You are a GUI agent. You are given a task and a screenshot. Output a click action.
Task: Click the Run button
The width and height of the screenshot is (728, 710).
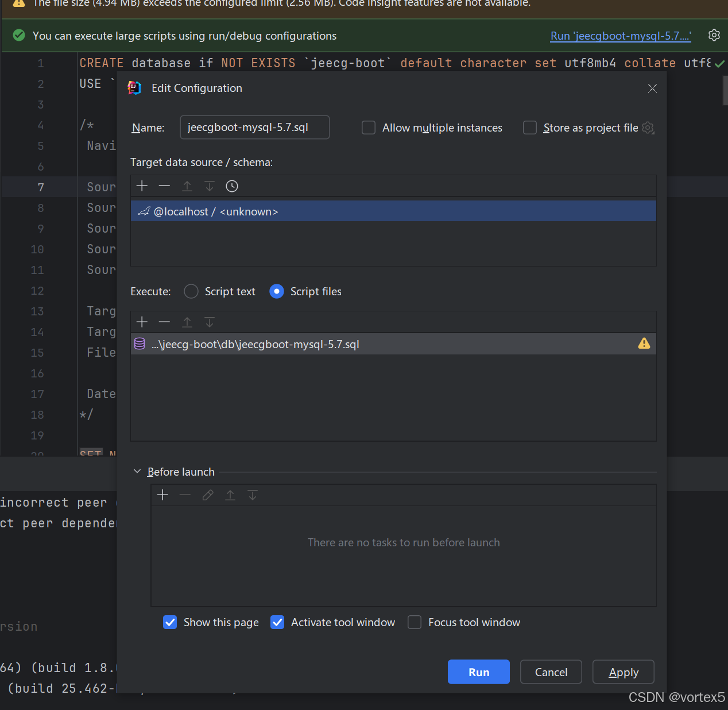(479, 672)
